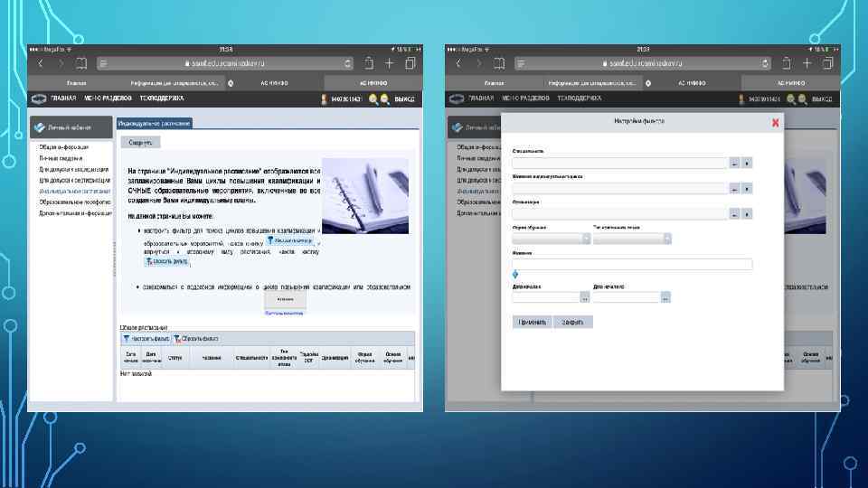868x488 pixels.
Task: Open Общая информация in left sidebar
Action: [x=63, y=147]
